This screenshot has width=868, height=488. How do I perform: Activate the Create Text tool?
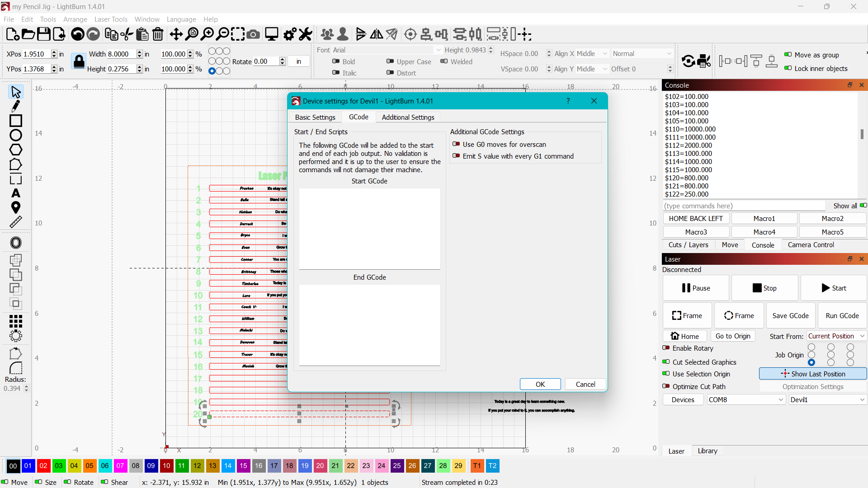pyautogui.click(x=16, y=193)
